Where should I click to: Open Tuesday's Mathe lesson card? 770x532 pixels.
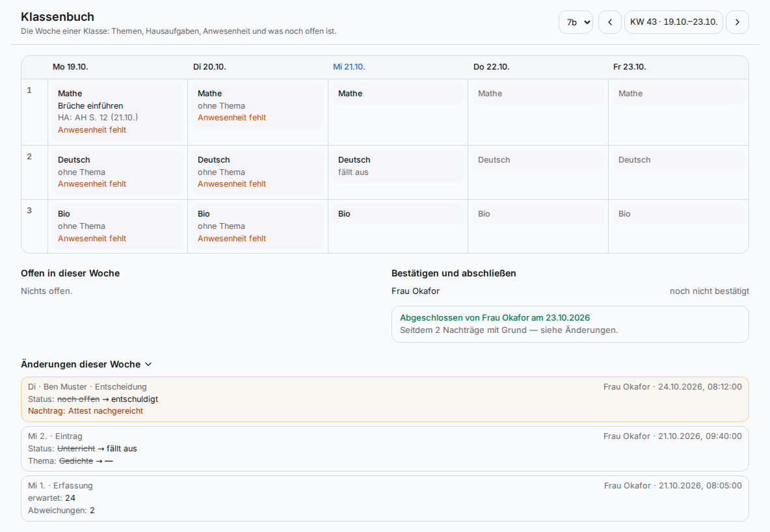click(x=258, y=105)
